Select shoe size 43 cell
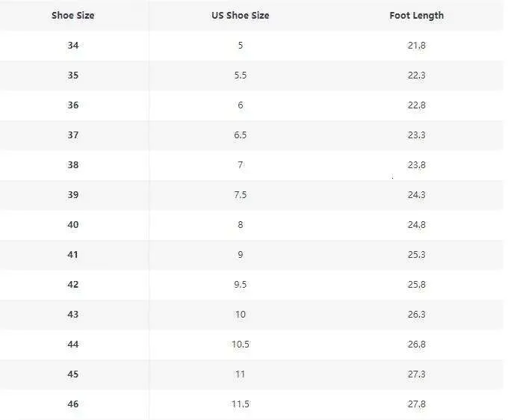508x420 pixels. (x=73, y=315)
